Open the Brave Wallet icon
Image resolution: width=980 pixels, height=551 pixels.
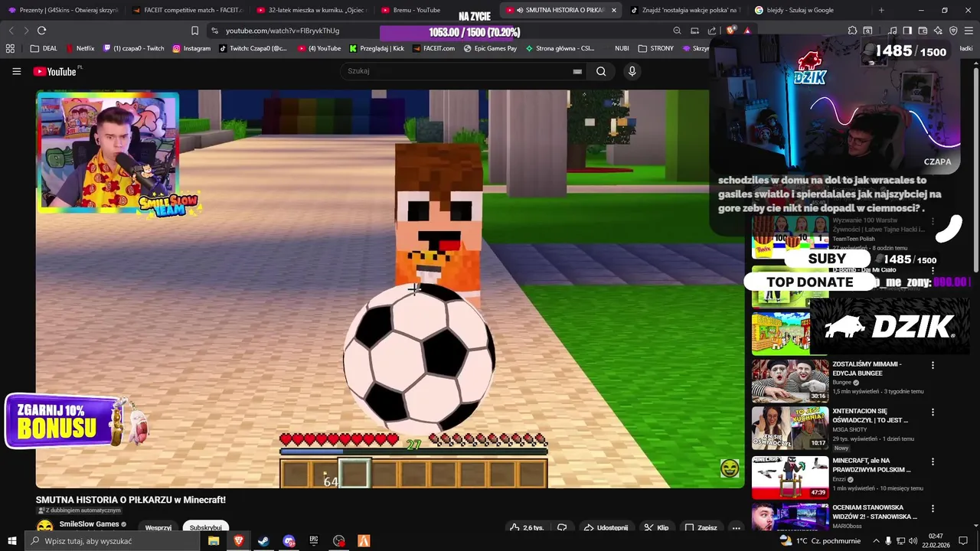[923, 31]
